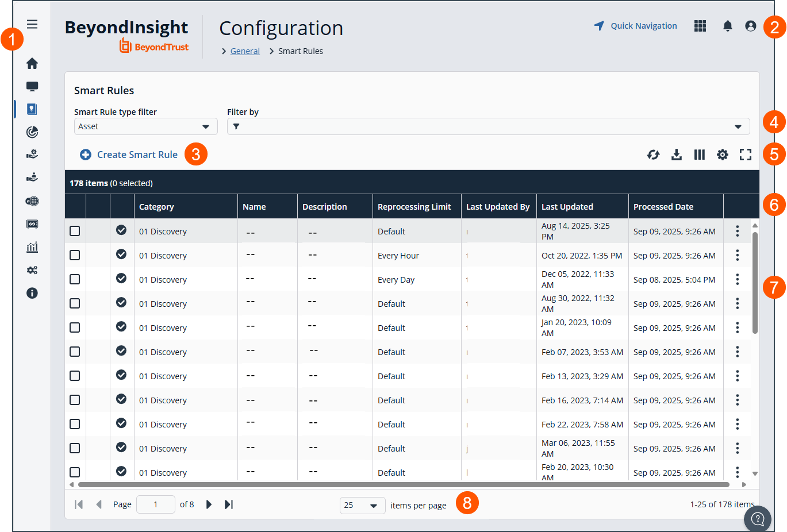Follow the General breadcrumb link
The height and width of the screenshot is (532, 787).
245,51
